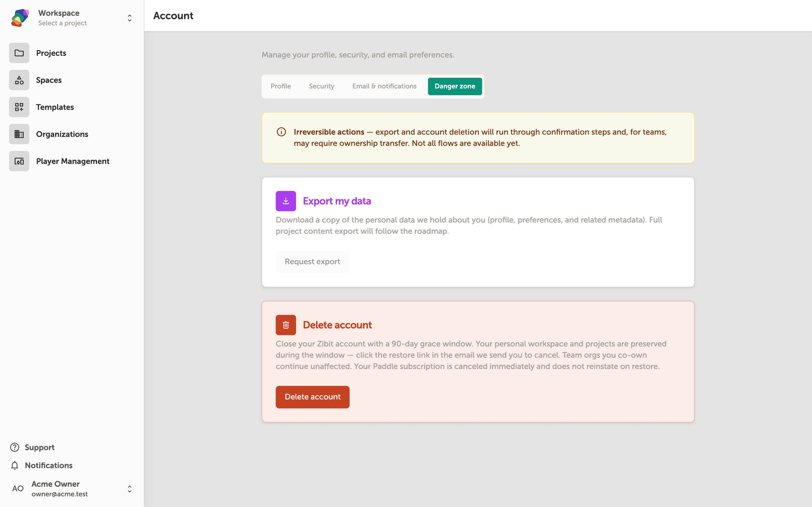The height and width of the screenshot is (507, 812).
Task: Expand the Workspace project selector chevron
Action: click(129, 18)
